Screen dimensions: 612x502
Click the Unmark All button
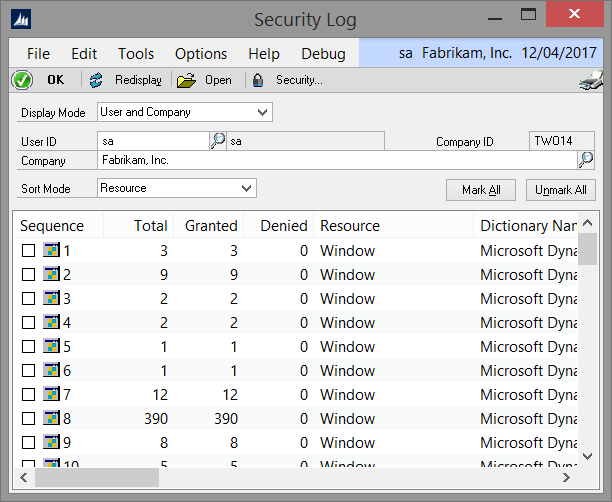click(x=561, y=190)
